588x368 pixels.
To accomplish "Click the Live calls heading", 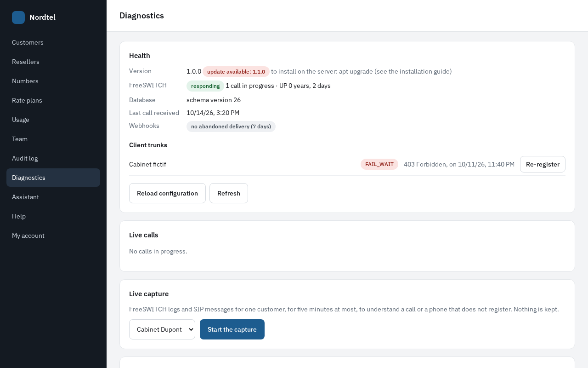I will [x=144, y=235].
